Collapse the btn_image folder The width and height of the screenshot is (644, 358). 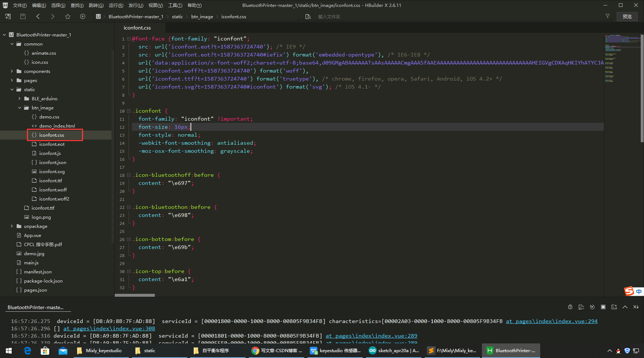click(20, 108)
